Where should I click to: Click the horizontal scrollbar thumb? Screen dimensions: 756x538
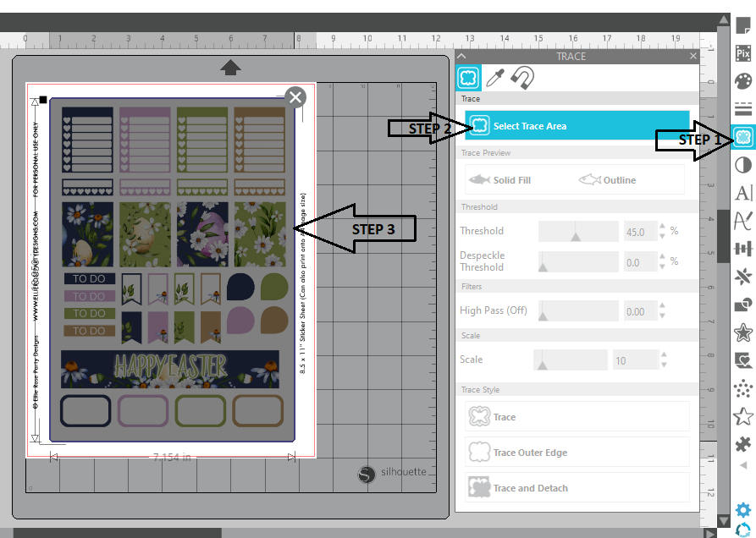click(117, 533)
